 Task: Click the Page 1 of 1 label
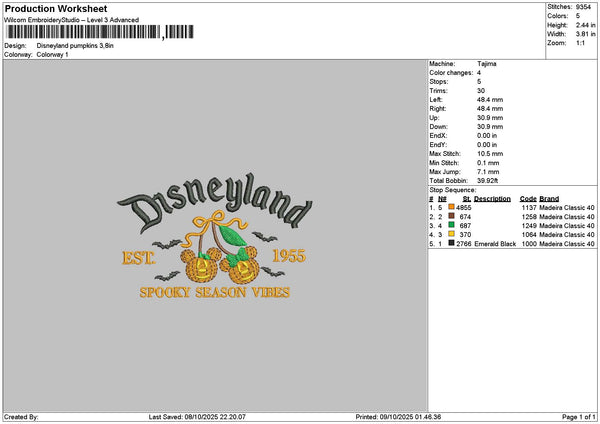(579, 417)
